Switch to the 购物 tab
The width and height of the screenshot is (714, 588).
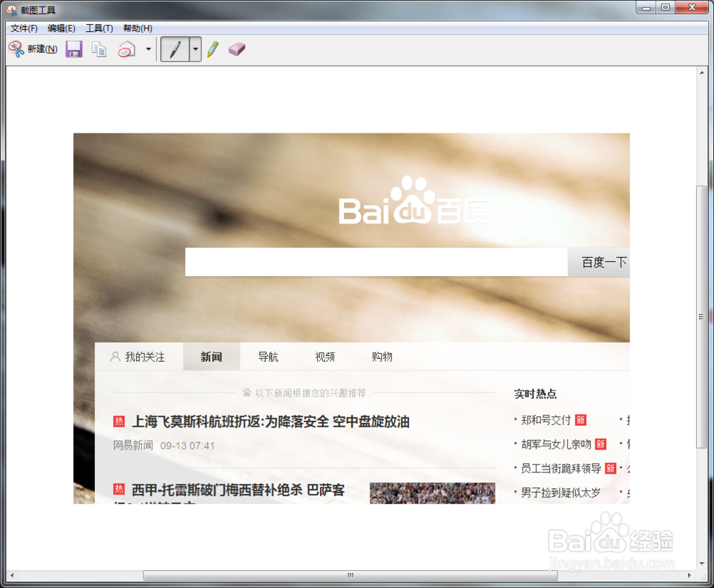(x=381, y=356)
